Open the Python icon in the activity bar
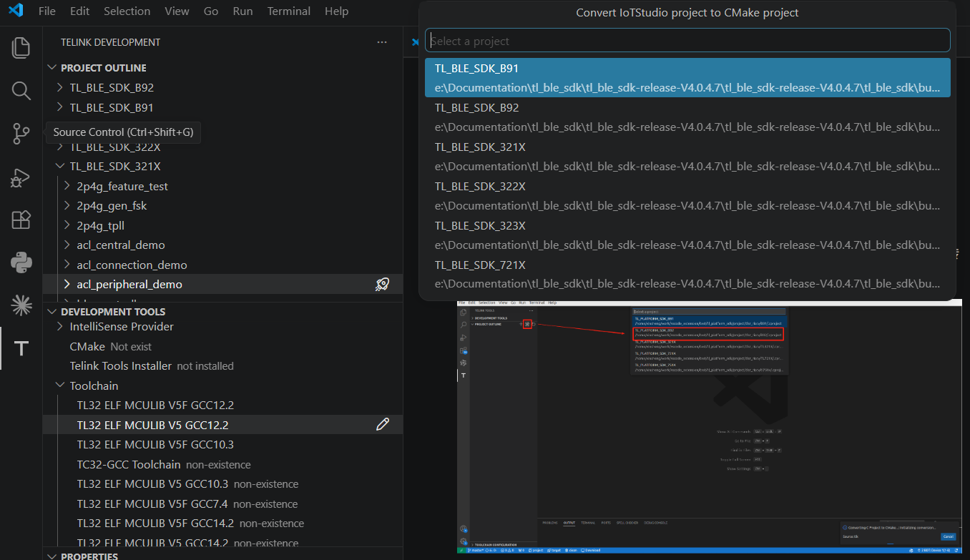Viewport: 970px width, 560px height. (21, 262)
